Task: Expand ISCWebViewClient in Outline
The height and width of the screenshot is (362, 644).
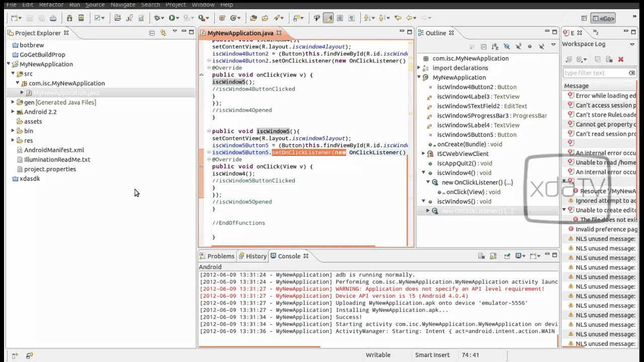Action: (x=424, y=154)
